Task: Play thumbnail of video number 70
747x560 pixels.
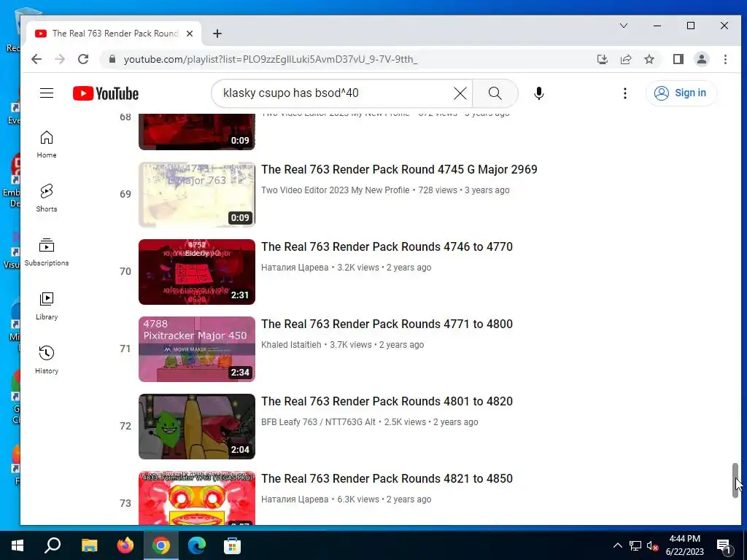Action: click(197, 272)
